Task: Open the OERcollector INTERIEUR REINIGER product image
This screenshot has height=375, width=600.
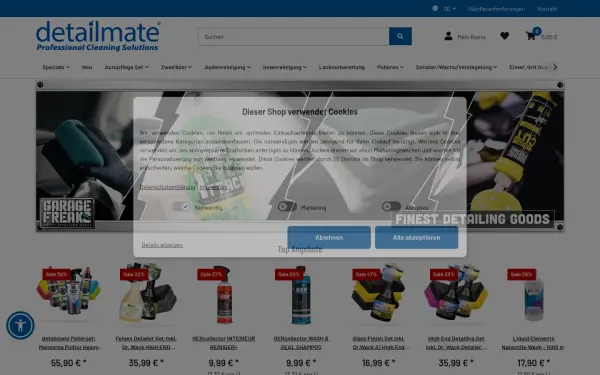Action: 224,294
